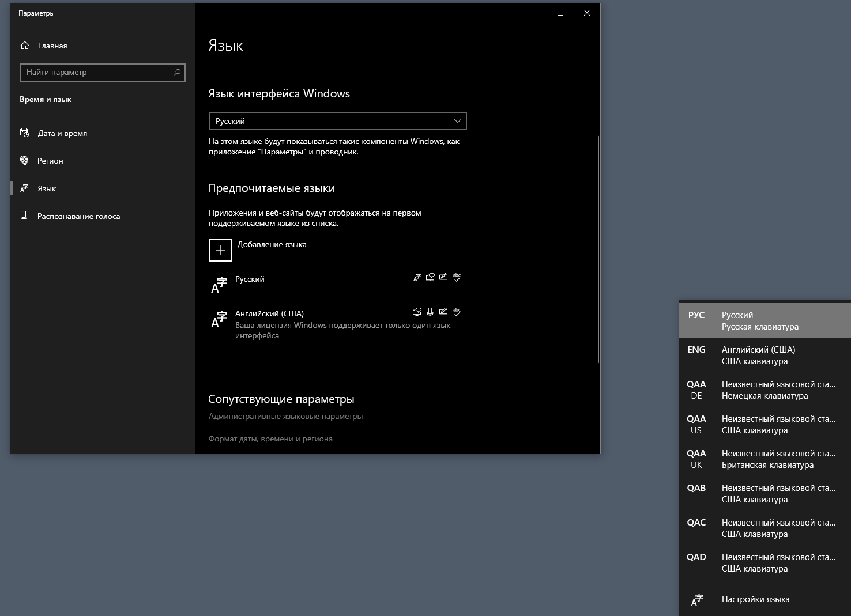The width and height of the screenshot is (851, 616).
Task: Close the Параметры window
Action: tap(587, 13)
